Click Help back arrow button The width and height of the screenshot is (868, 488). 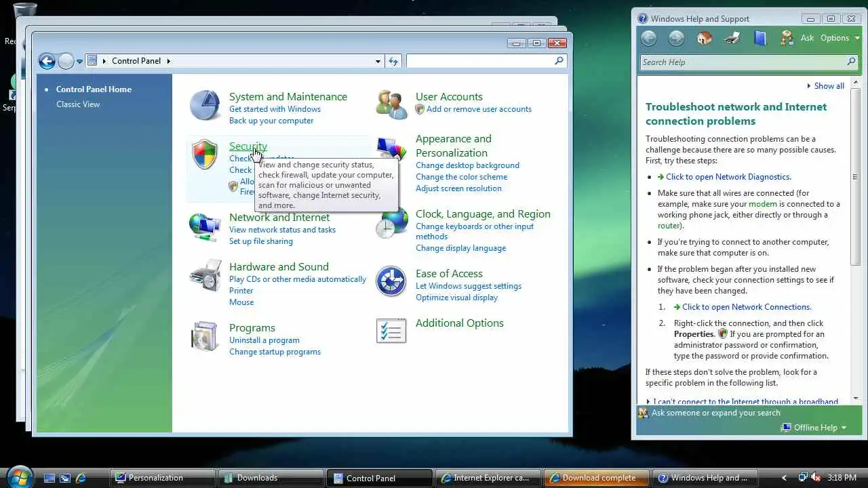tap(649, 39)
